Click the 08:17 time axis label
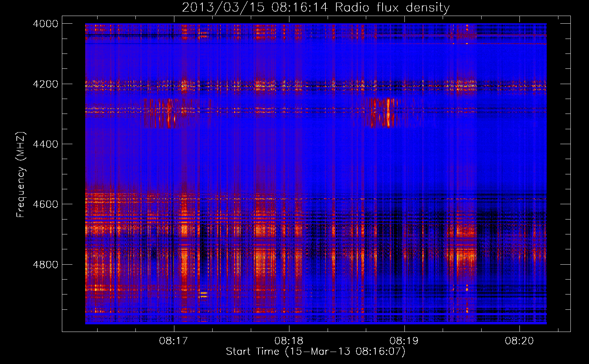The height and width of the screenshot is (364, 589). (174, 341)
